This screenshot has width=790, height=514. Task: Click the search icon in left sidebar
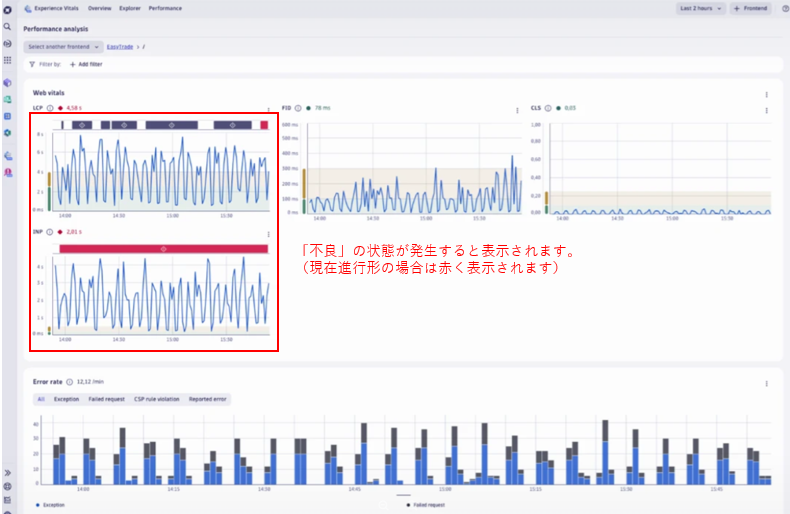click(x=8, y=26)
